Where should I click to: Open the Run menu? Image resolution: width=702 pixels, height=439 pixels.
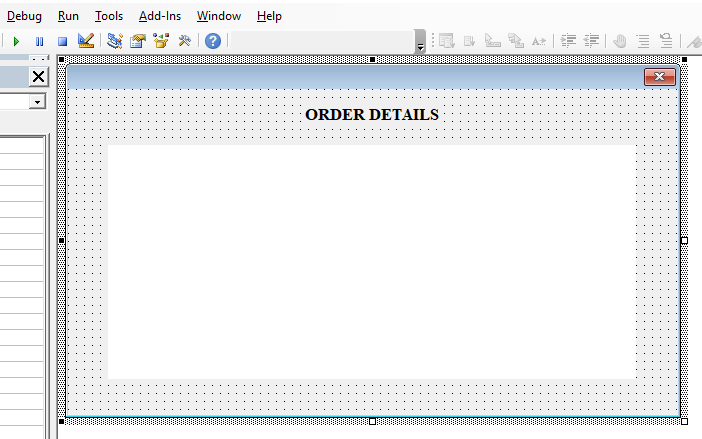(x=68, y=16)
